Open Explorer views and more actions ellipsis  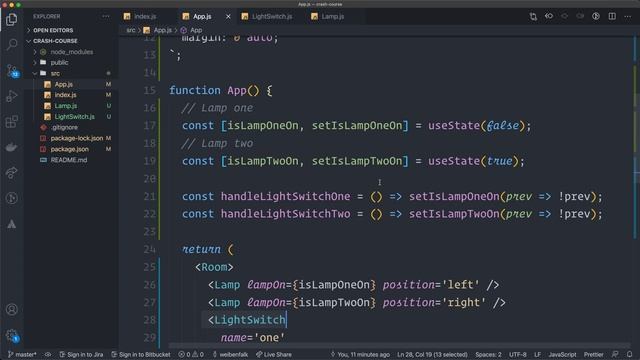(x=106, y=16)
